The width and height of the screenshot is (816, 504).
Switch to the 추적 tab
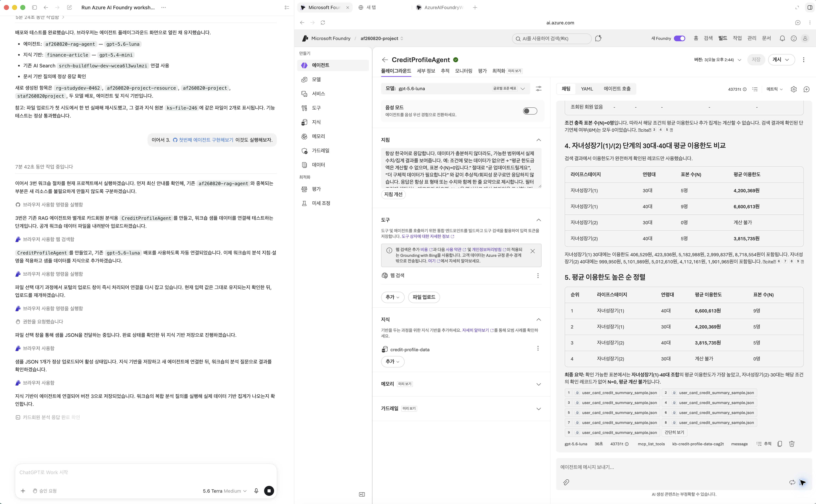(445, 71)
